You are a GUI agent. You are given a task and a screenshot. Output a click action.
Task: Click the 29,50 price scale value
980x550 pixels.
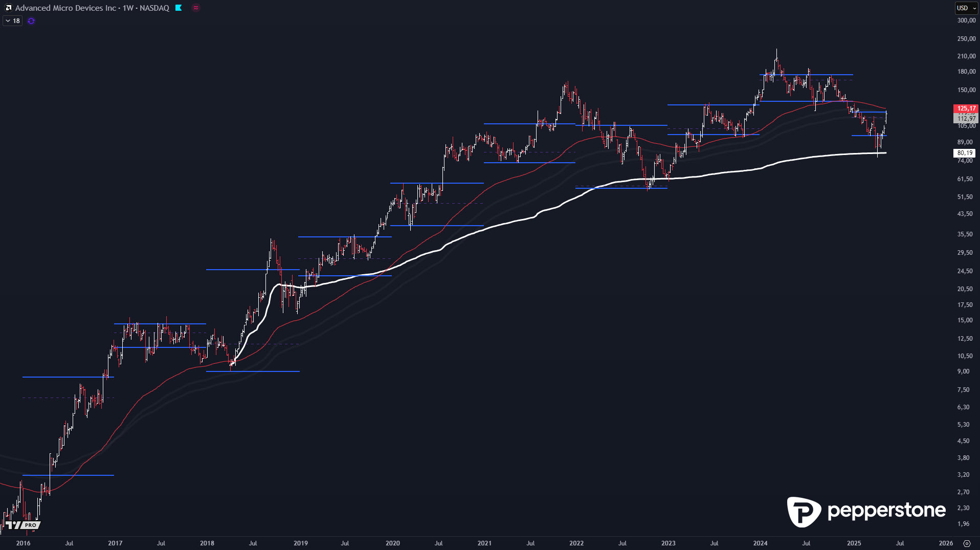pos(965,253)
